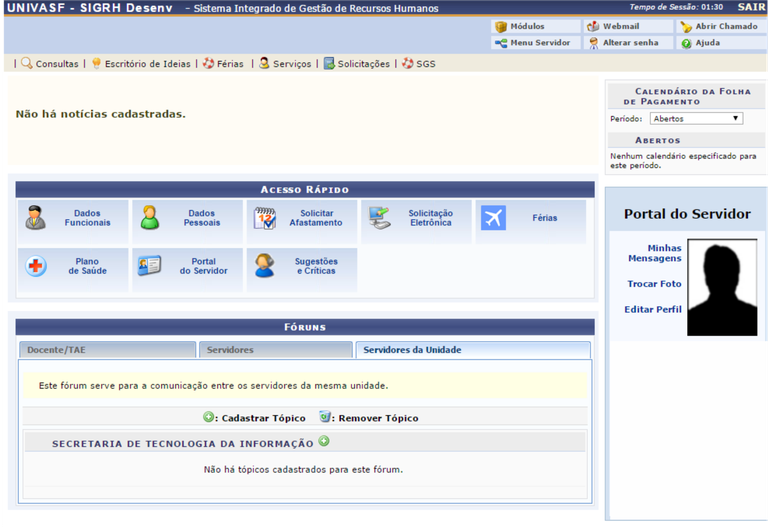Screen dimensions: 768x527
Task: Open Plano de Saúde red cross icon
Action: pyautogui.click(x=36, y=266)
